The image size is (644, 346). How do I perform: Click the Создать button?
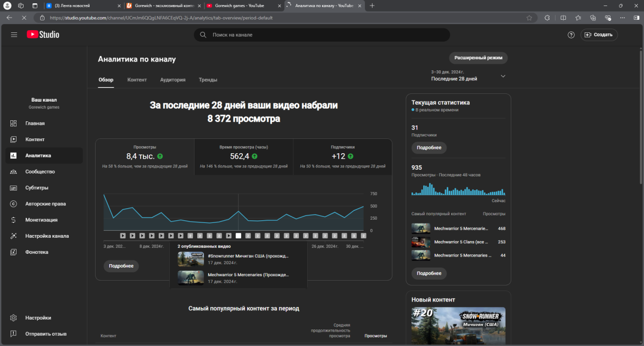(x=599, y=35)
